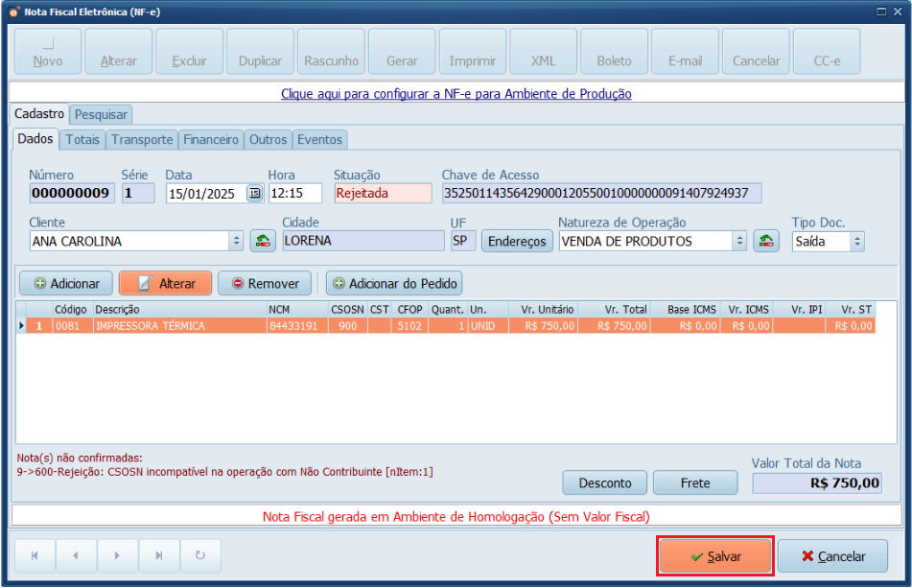The width and height of the screenshot is (912, 588).
Task: Save as draft with the Rascunho icon
Action: pos(330,54)
